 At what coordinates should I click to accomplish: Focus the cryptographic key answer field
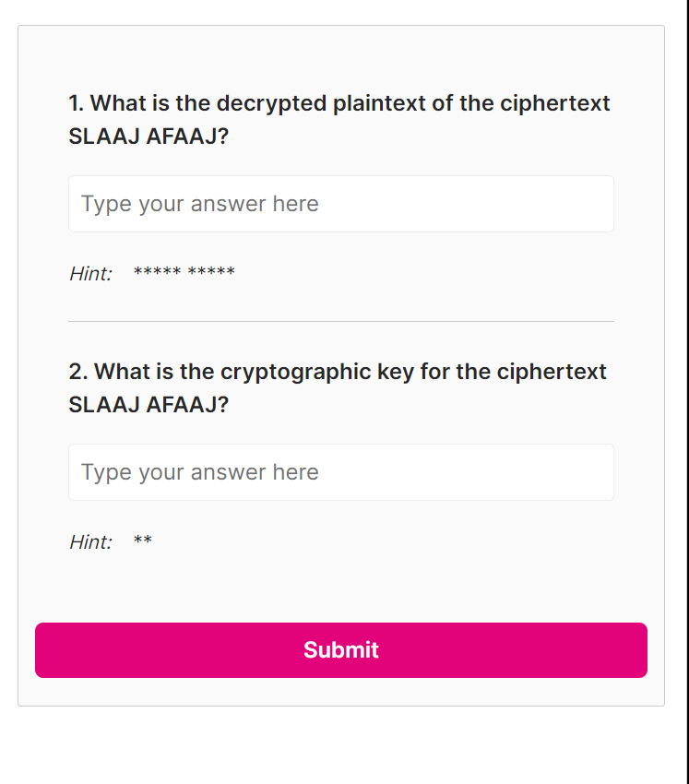point(340,472)
